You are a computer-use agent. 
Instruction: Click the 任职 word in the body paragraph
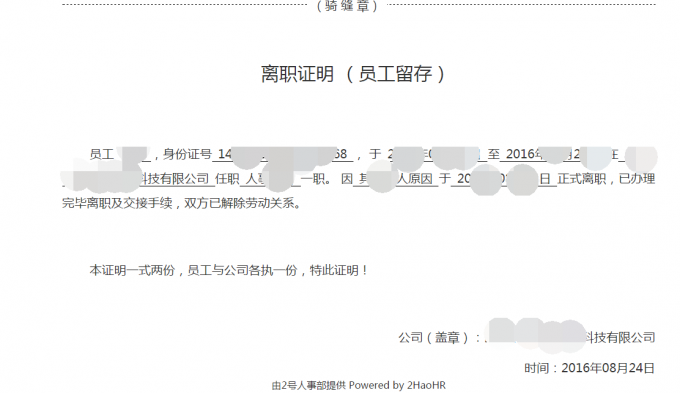click(227, 179)
